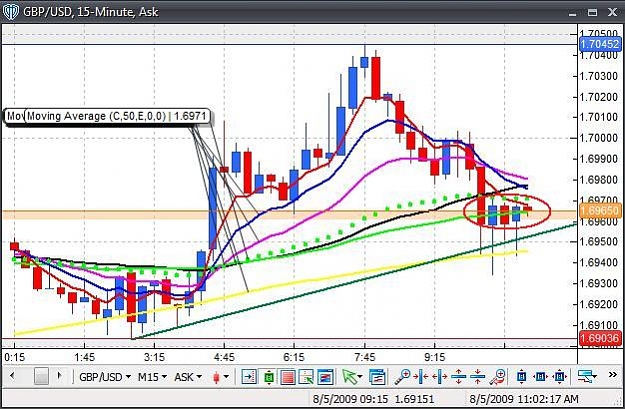Screen dimensions: 625x409
Task: Click the blue window chart icon
Action: 325,377
